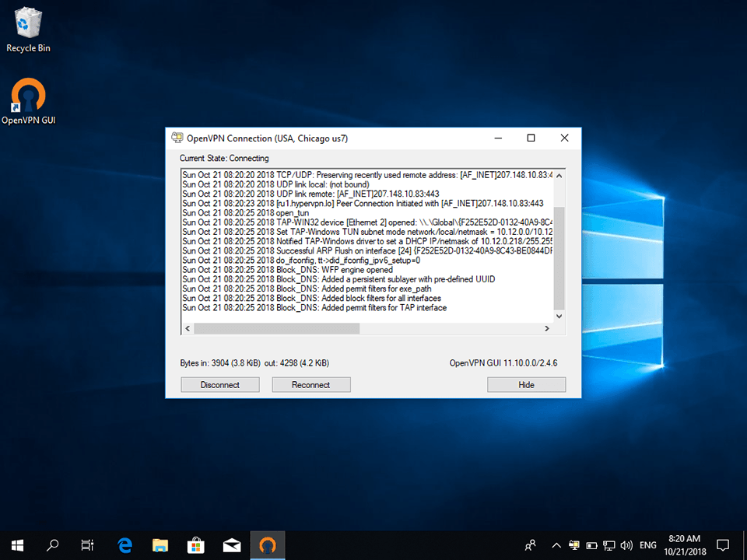The width and height of the screenshot is (747, 560).
Task: Open taskbar search magnifier
Action: [x=52, y=545]
